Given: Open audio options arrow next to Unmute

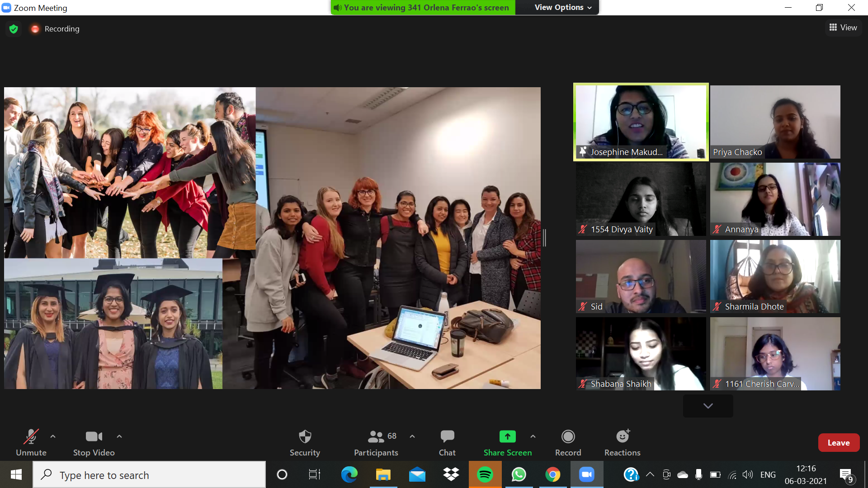Looking at the screenshot, I should point(53,436).
